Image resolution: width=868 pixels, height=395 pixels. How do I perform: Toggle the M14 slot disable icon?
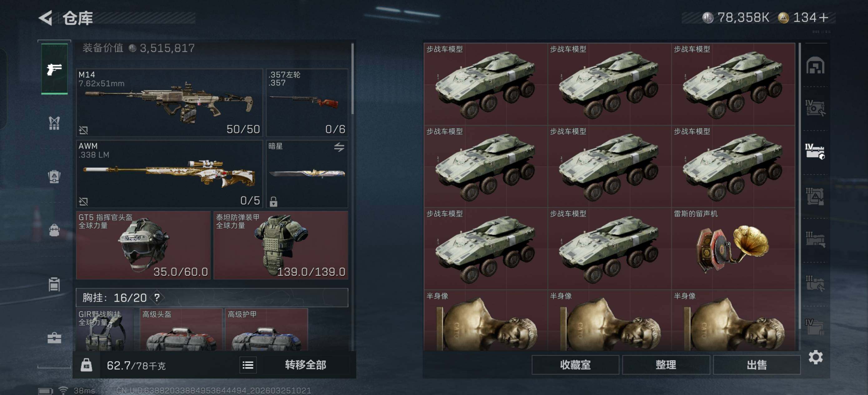click(x=83, y=130)
